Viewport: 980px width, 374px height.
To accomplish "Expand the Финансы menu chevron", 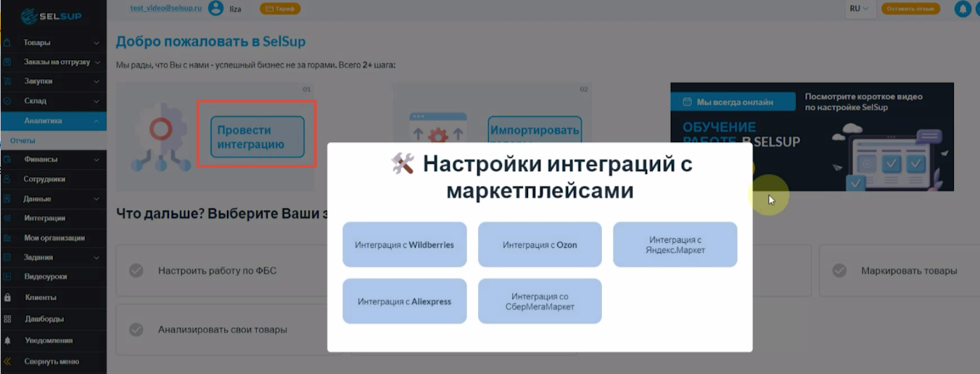I will coord(97,159).
